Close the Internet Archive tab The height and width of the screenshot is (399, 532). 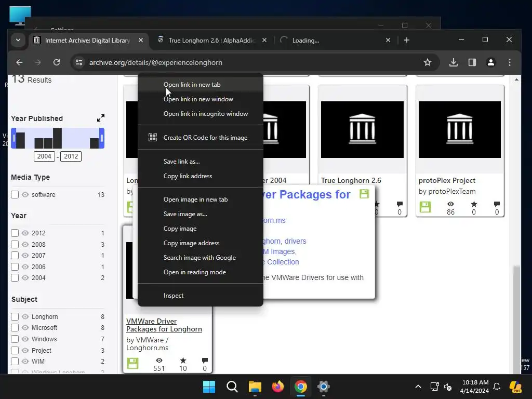pyautogui.click(x=141, y=40)
